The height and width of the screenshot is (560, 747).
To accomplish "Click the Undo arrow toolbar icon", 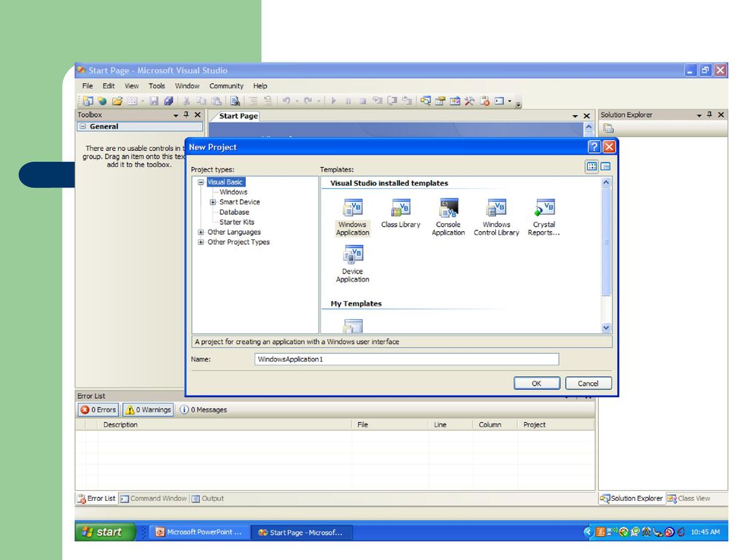I will [x=286, y=101].
